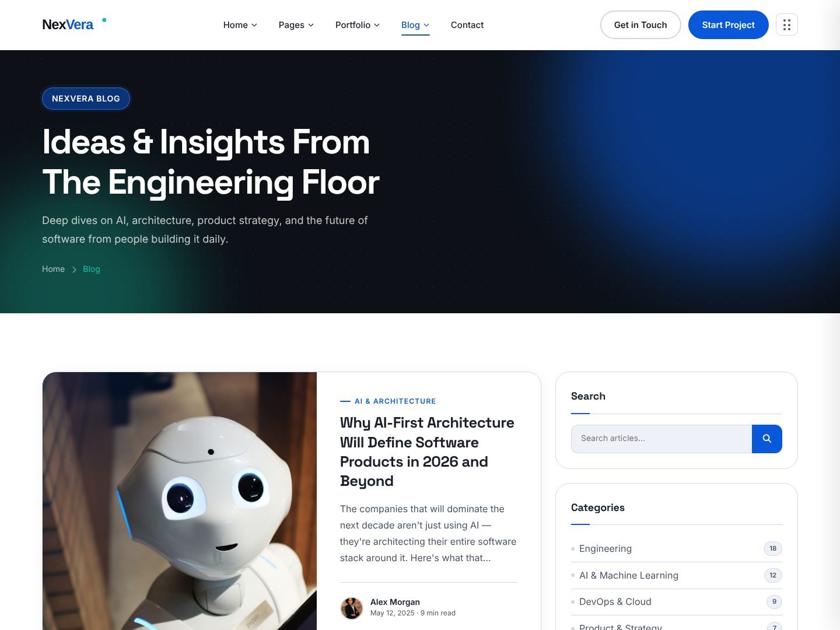Go to Home in the breadcrumb
This screenshot has width=840, height=630.
53,269
